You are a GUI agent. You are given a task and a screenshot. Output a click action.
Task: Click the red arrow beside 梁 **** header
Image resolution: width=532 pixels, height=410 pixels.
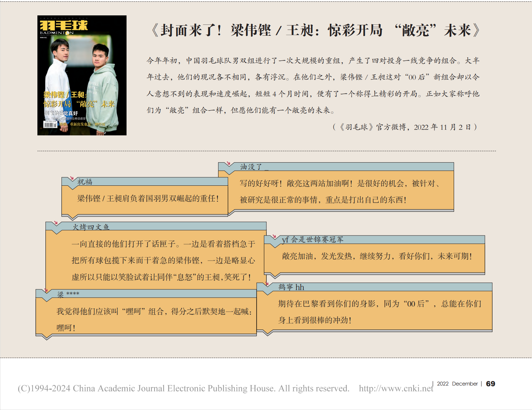(x=46, y=290)
